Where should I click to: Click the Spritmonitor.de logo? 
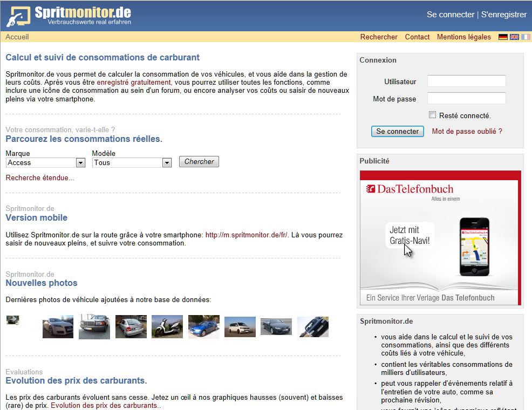(x=69, y=16)
